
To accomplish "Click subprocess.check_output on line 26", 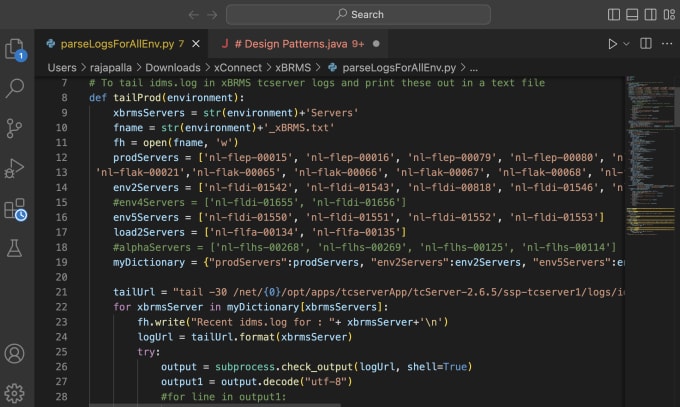I will [x=284, y=367].
